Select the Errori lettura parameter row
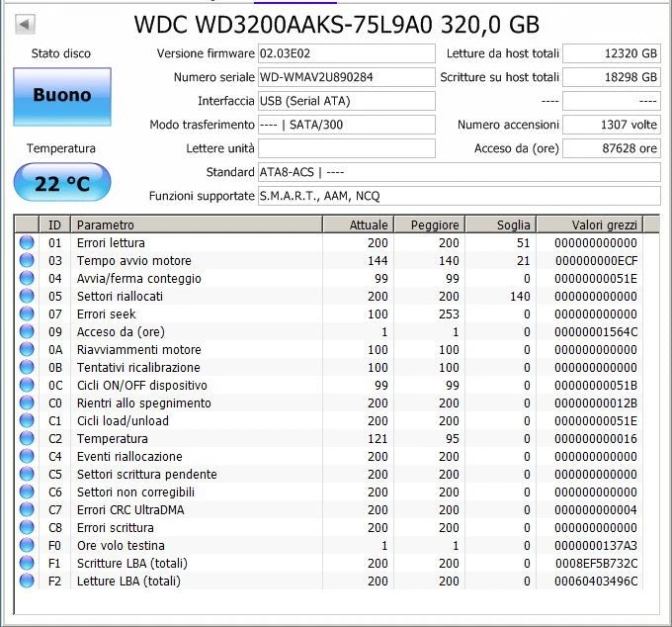This screenshot has height=627, width=672. click(x=328, y=242)
